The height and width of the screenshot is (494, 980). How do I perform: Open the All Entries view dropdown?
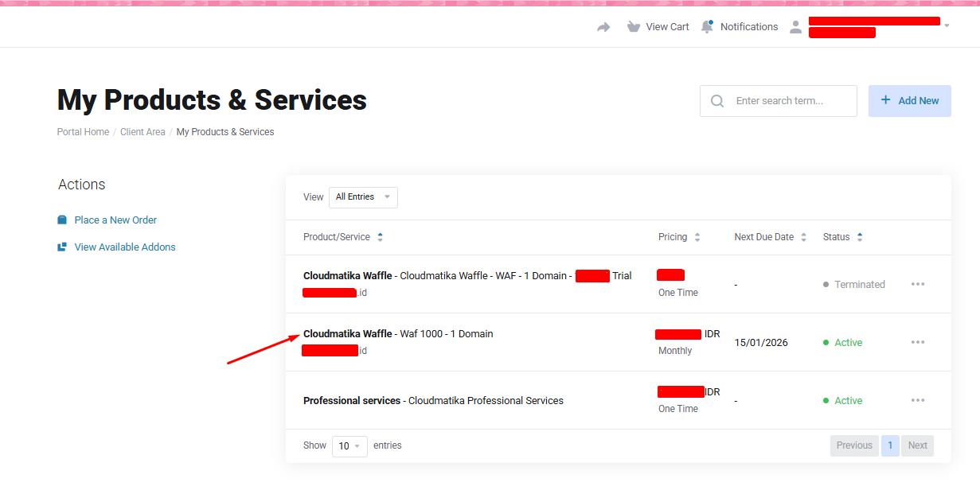click(x=363, y=197)
